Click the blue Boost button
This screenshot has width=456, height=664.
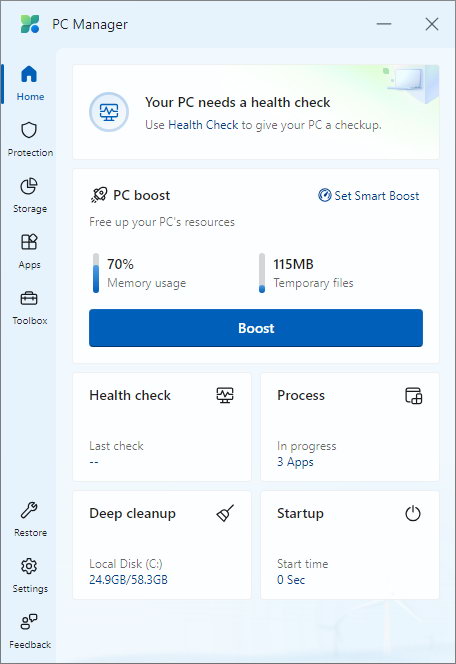click(256, 328)
